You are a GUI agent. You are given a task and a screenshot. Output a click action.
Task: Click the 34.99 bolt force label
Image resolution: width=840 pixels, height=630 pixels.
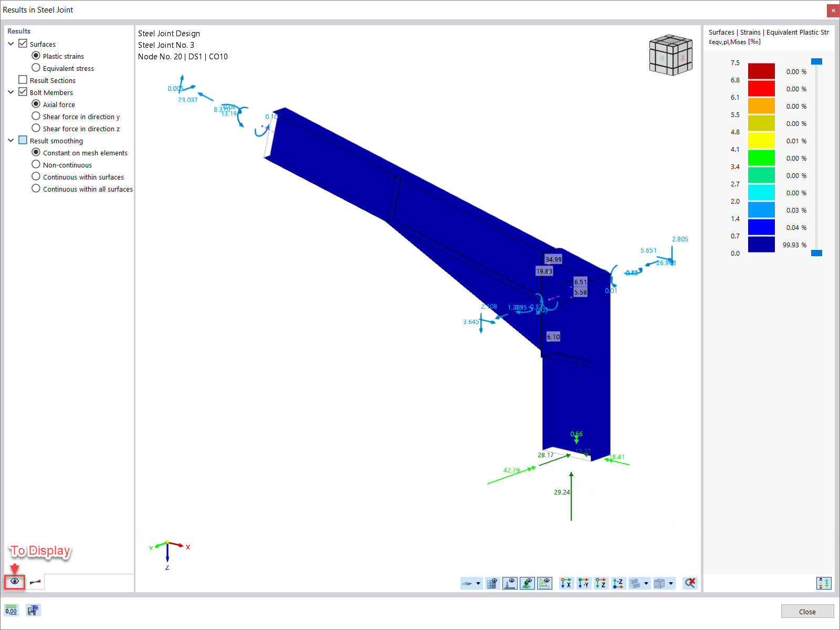(x=553, y=259)
